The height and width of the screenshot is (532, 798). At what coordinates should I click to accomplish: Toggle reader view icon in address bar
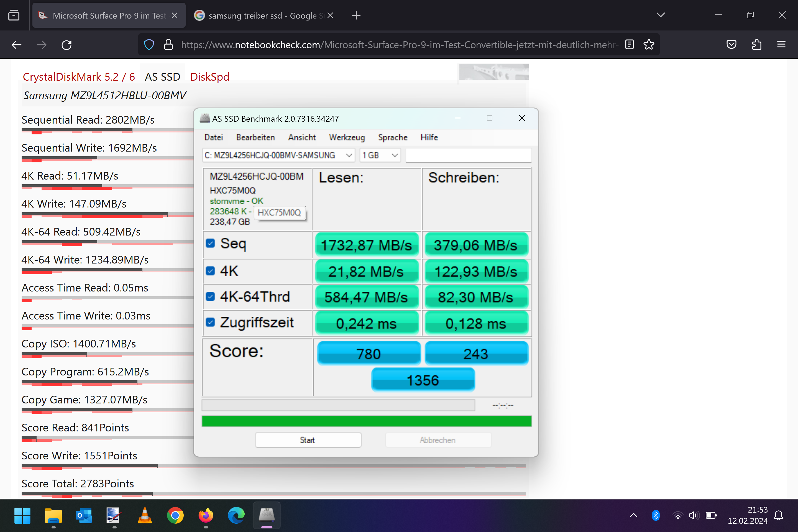[629, 44]
